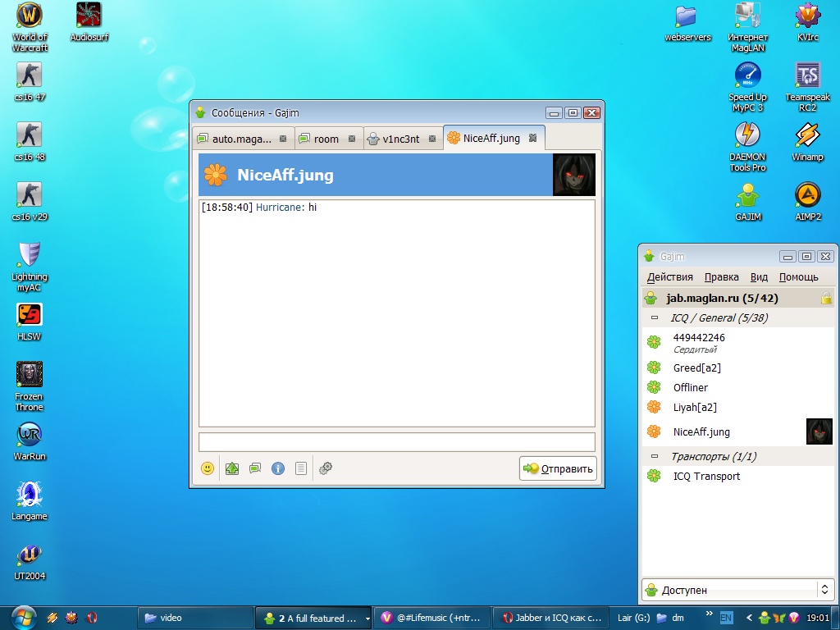Switch to the room chat tab

click(x=326, y=139)
